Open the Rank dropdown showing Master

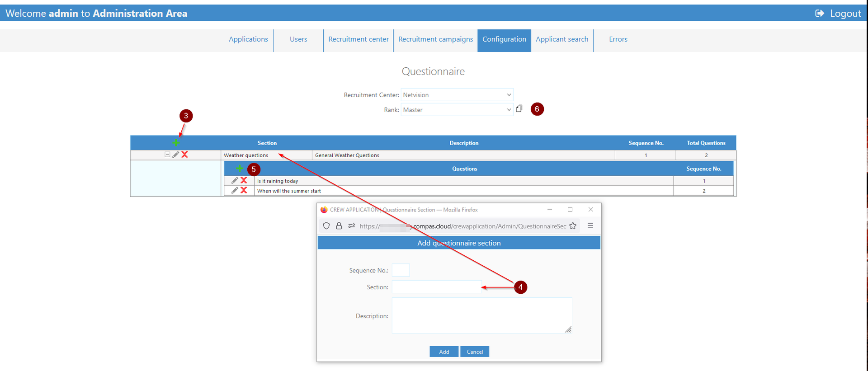point(457,110)
